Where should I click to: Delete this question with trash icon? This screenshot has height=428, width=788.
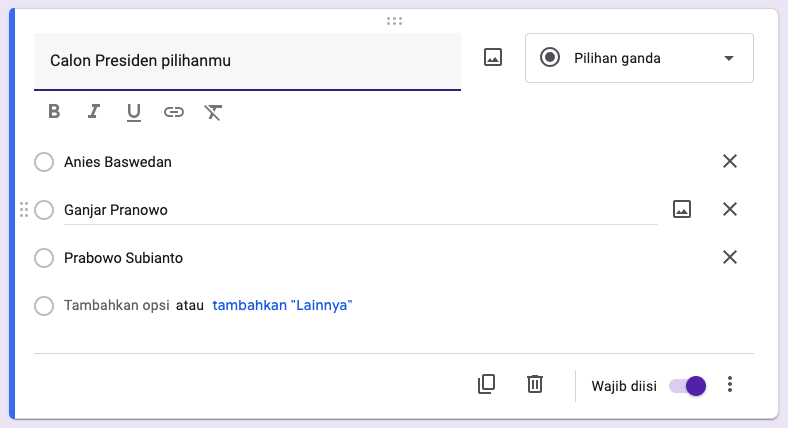pos(535,384)
